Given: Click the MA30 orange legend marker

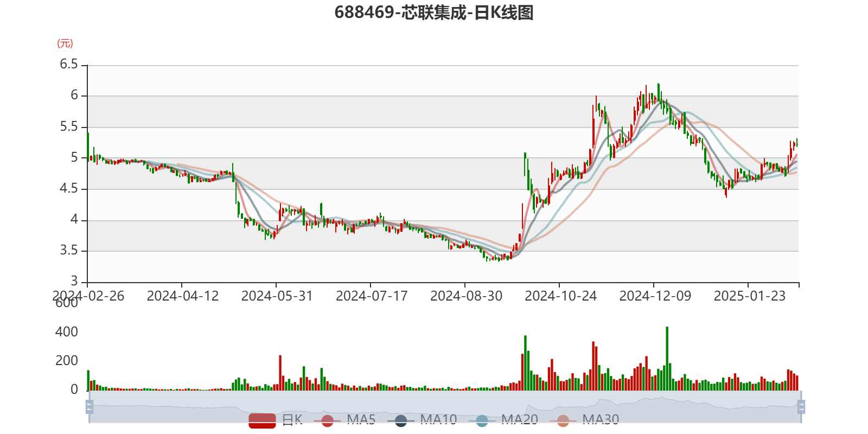Looking at the screenshot, I should [x=563, y=420].
